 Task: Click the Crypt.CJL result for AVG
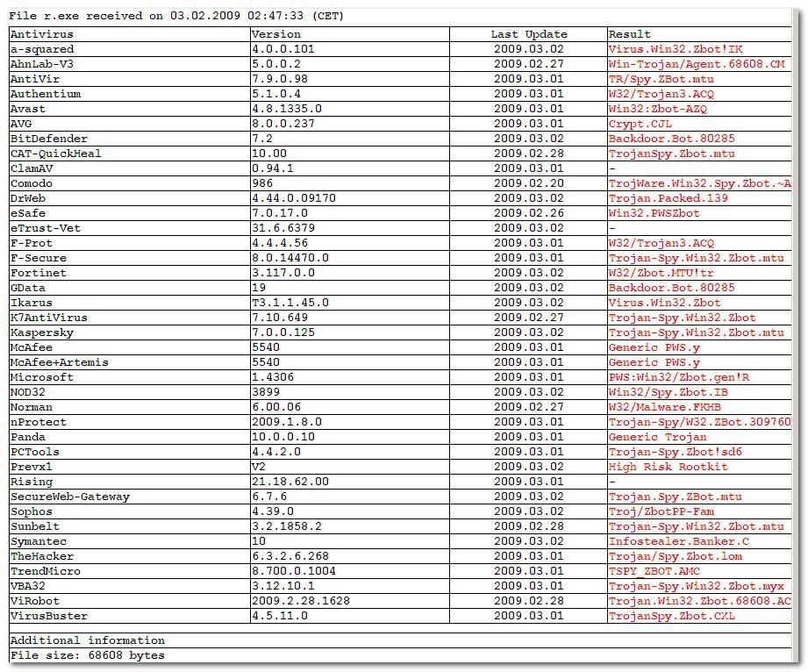pos(640,124)
